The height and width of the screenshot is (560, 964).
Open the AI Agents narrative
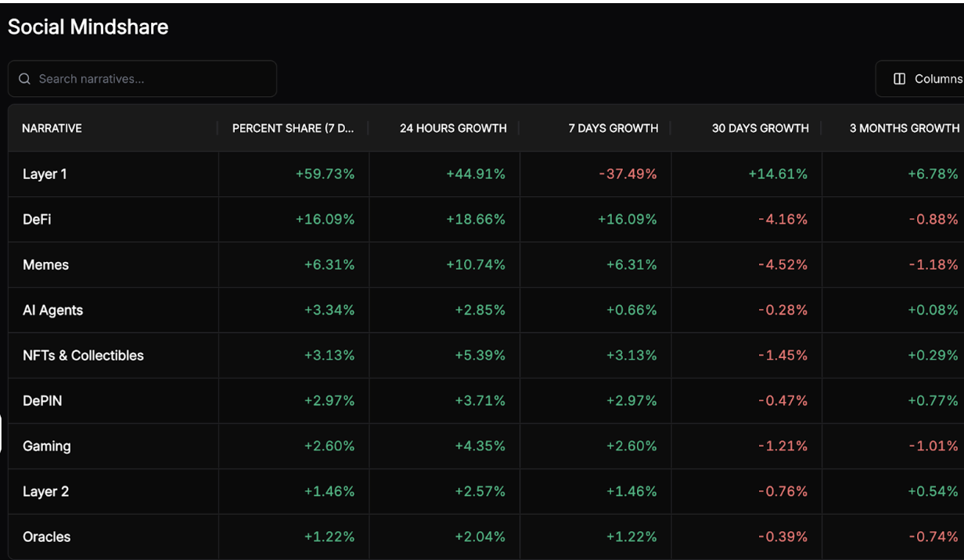[52, 311]
